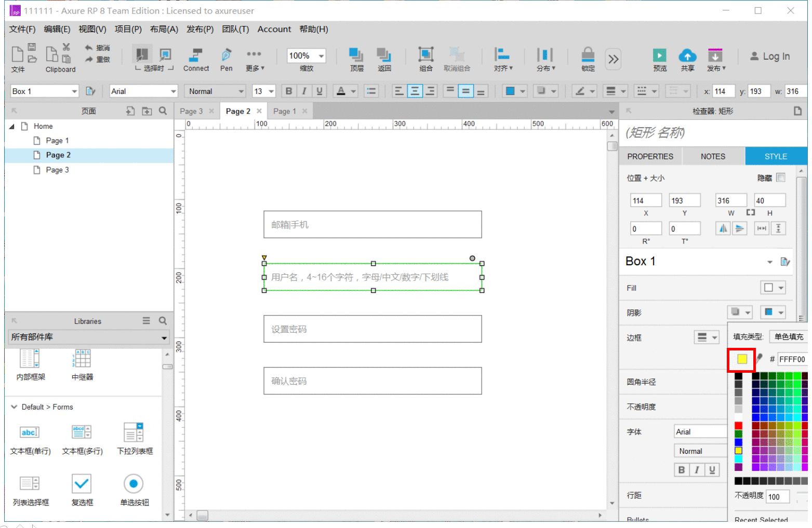Switch to the PROPERTIES tab
The width and height of the screenshot is (812, 528).
(650, 156)
